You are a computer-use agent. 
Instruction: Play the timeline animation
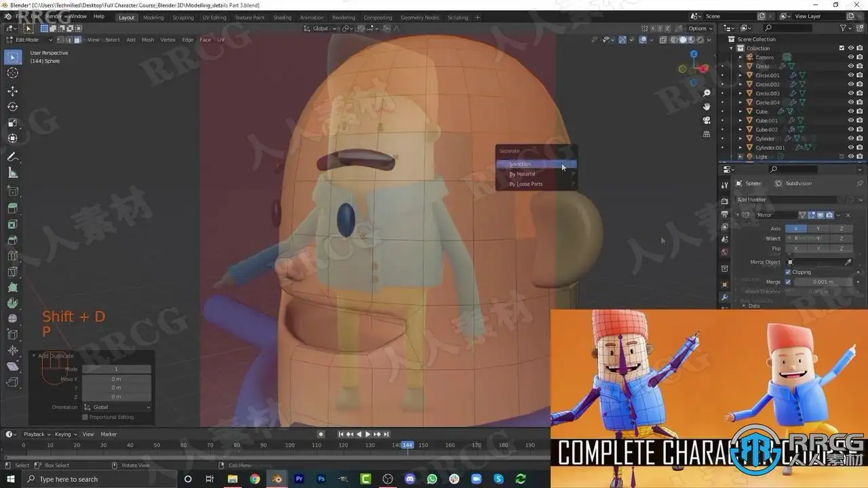pos(368,434)
